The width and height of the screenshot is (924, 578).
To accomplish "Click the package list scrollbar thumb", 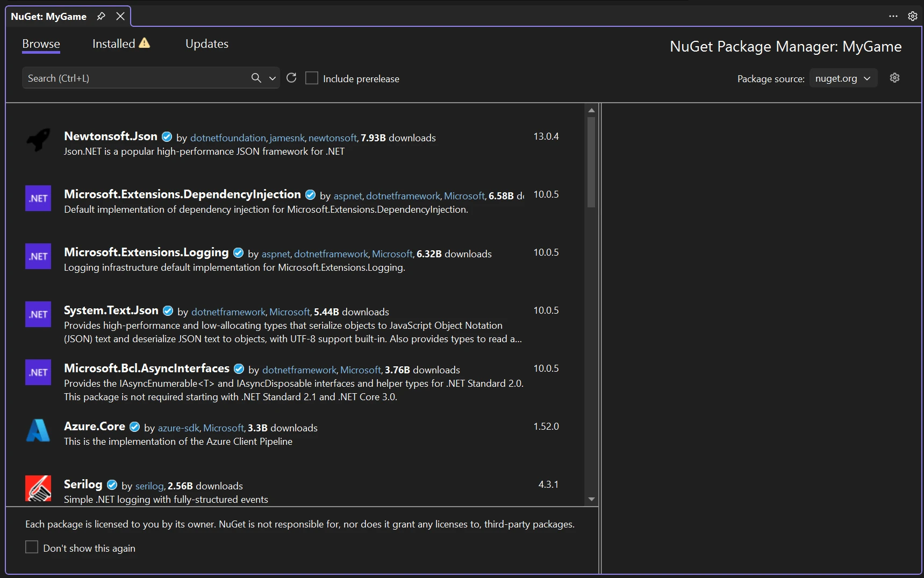I will pyautogui.click(x=591, y=162).
